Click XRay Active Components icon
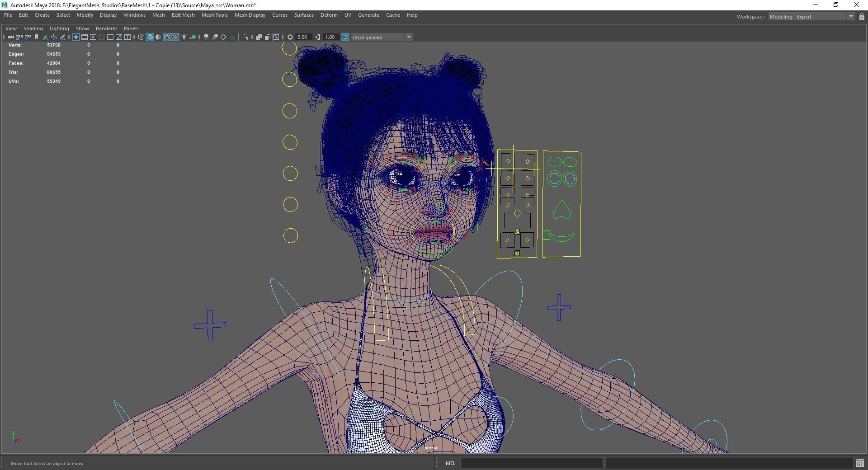Screen dimensions: 868x470 [268, 37]
